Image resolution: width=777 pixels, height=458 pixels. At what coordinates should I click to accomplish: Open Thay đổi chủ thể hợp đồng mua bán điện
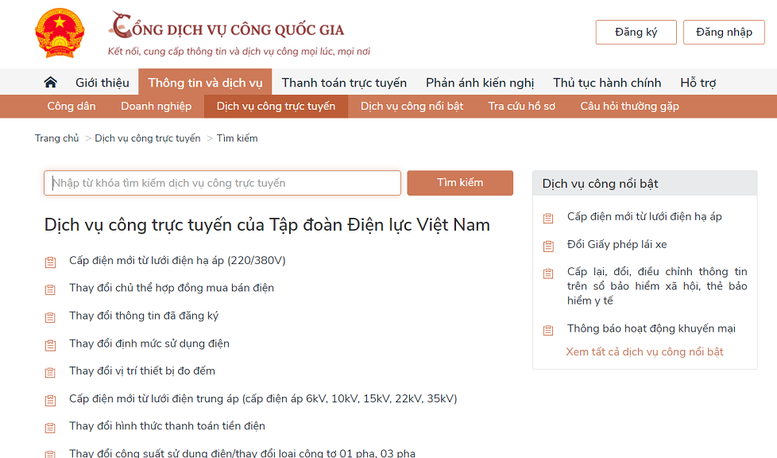click(x=171, y=288)
